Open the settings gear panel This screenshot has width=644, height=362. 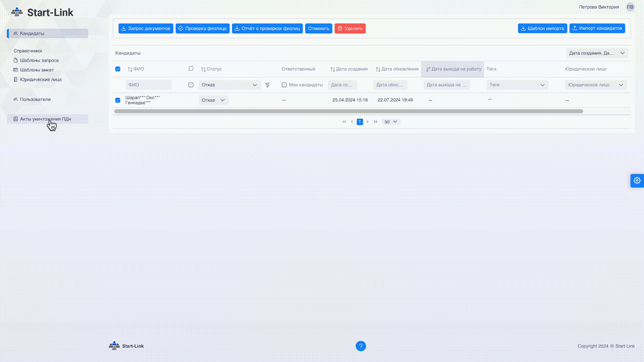pyautogui.click(x=637, y=180)
